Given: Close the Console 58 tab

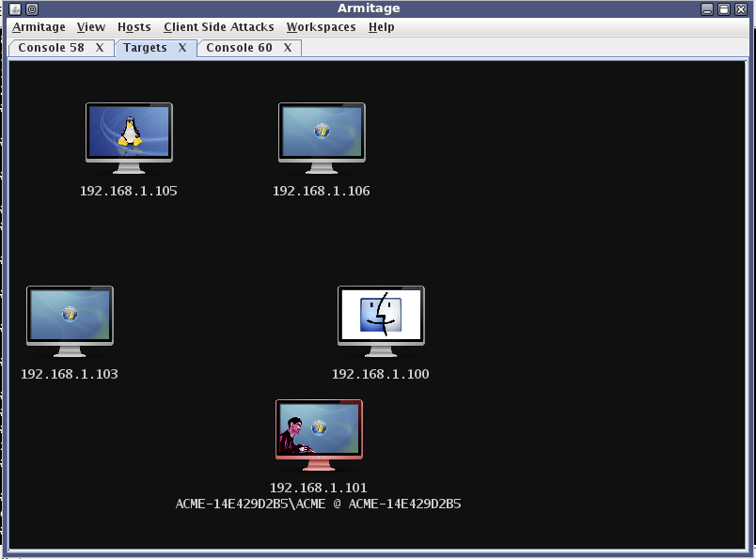Looking at the screenshot, I should [100, 48].
